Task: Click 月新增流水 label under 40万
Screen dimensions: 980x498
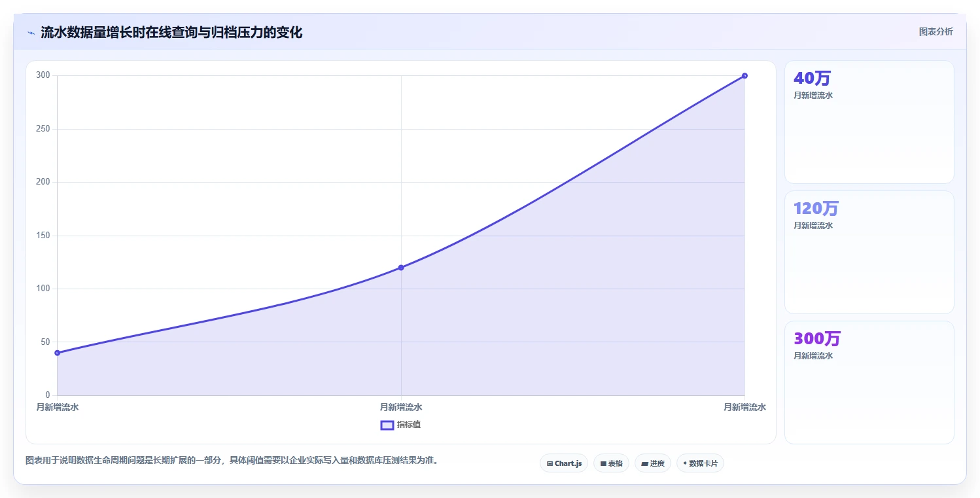Action: (813, 96)
